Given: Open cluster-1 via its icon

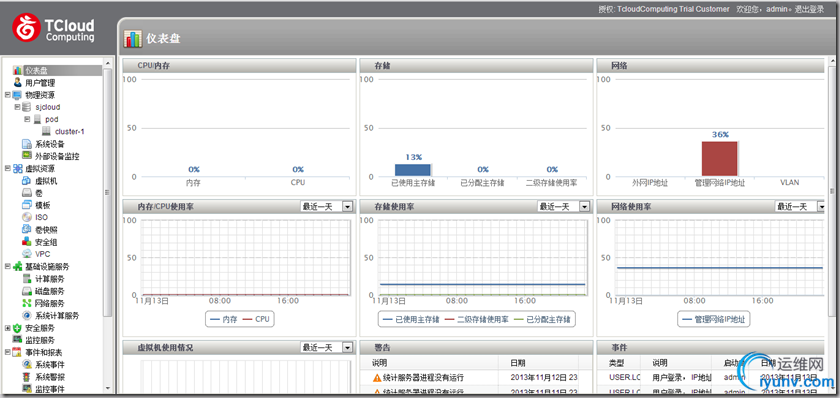Looking at the screenshot, I should tap(47, 131).
